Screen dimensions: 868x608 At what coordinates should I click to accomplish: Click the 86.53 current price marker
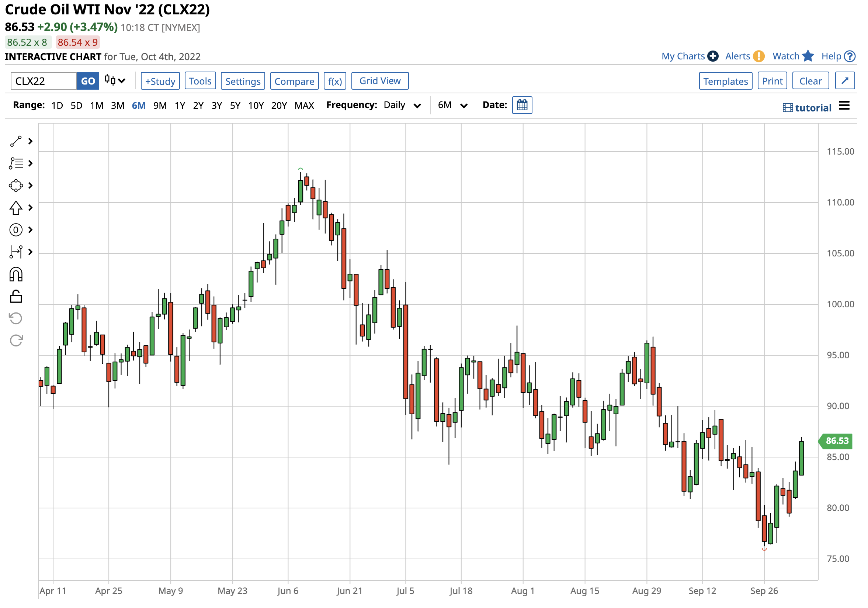pyautogui.click(x=837, y=441)
